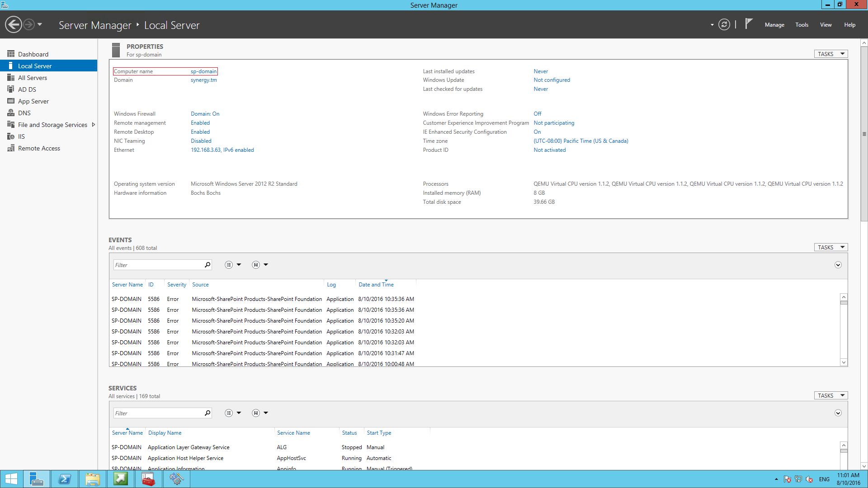Click Windows Error Reporting Off link
The width and height of the screenshot is (868, 488).
pos(537,114)
